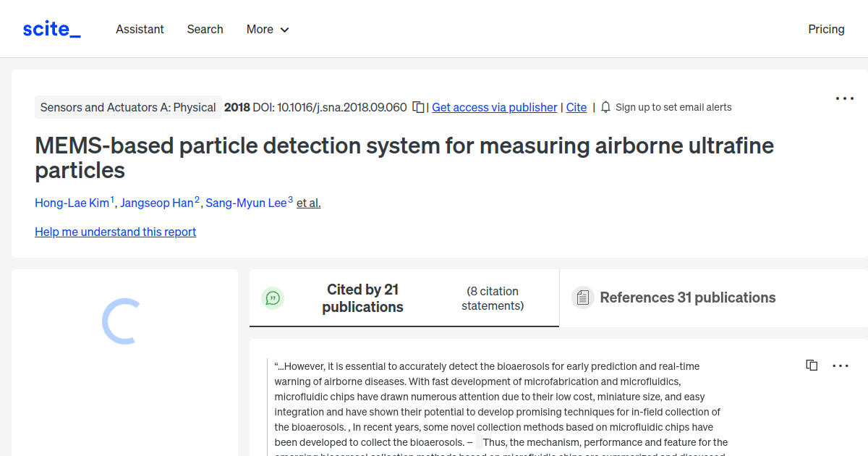The image size is (868, 456).
Task: Copy the article DOI
Action: coord(418,106)
